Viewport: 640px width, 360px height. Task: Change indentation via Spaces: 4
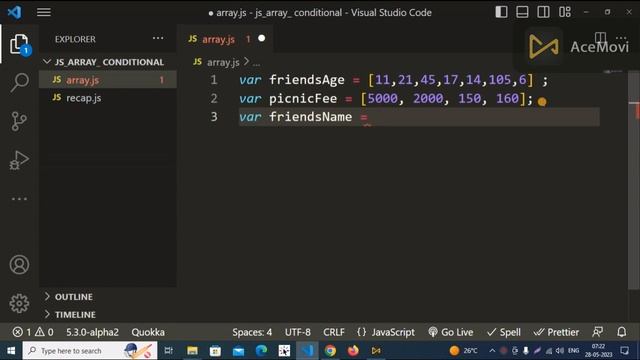coord(252,332)
